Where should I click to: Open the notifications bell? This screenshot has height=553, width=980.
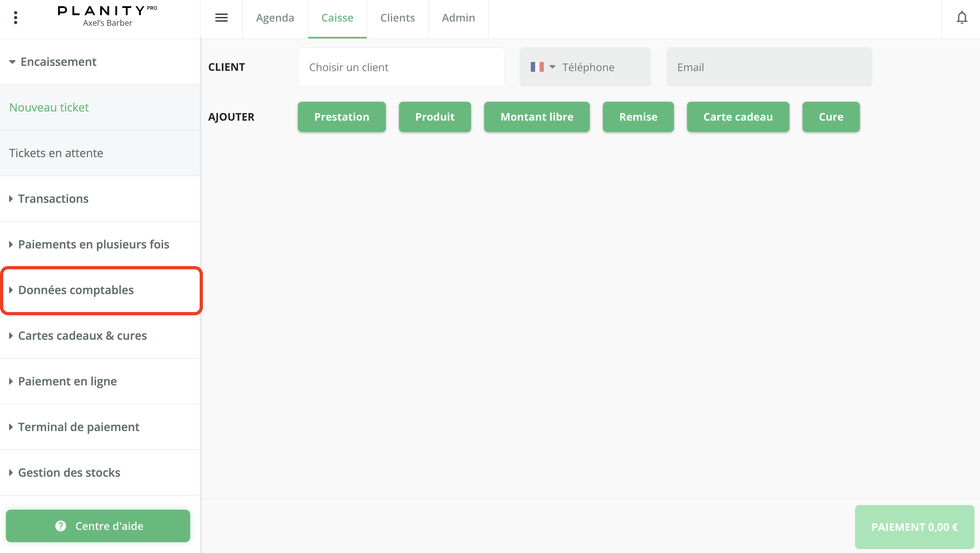coord(961,18)
